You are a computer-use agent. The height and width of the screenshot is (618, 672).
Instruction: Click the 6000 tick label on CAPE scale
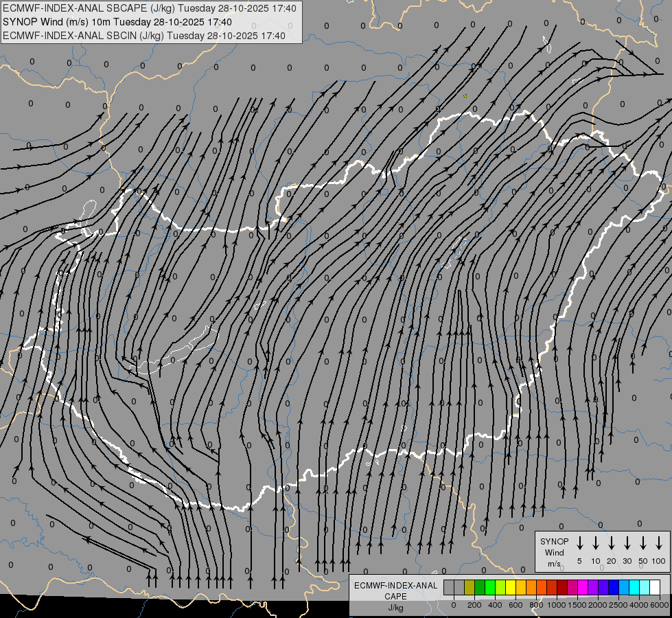point(660,605)
